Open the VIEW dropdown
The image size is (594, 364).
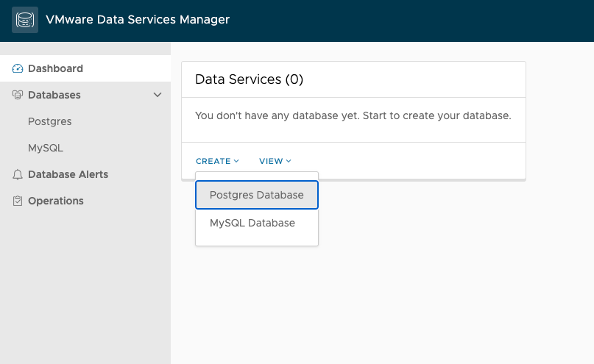coord(275,161)
